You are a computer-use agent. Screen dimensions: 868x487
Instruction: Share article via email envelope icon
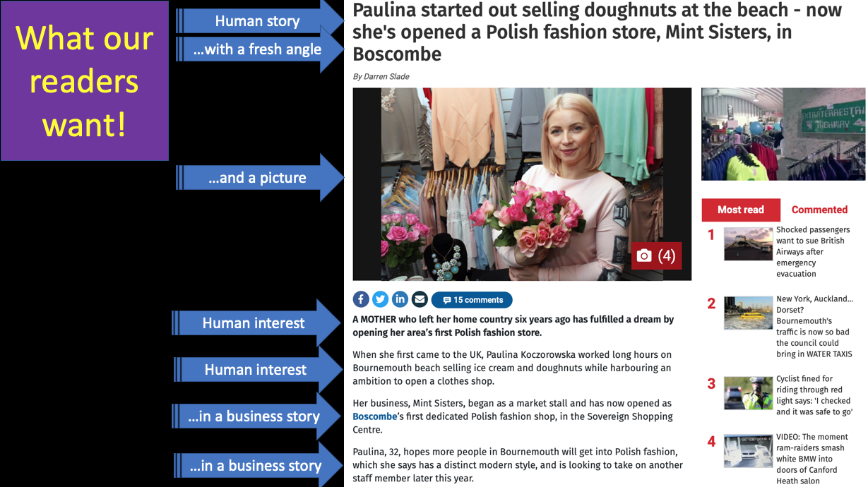(420, 299)
